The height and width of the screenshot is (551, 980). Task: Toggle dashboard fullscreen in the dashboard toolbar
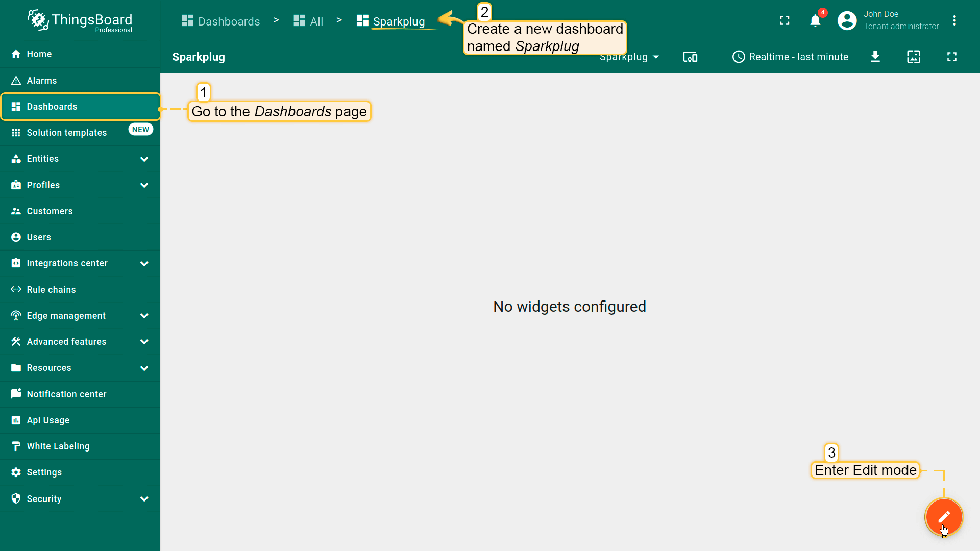pyautogui.click(x=951, y=57)
